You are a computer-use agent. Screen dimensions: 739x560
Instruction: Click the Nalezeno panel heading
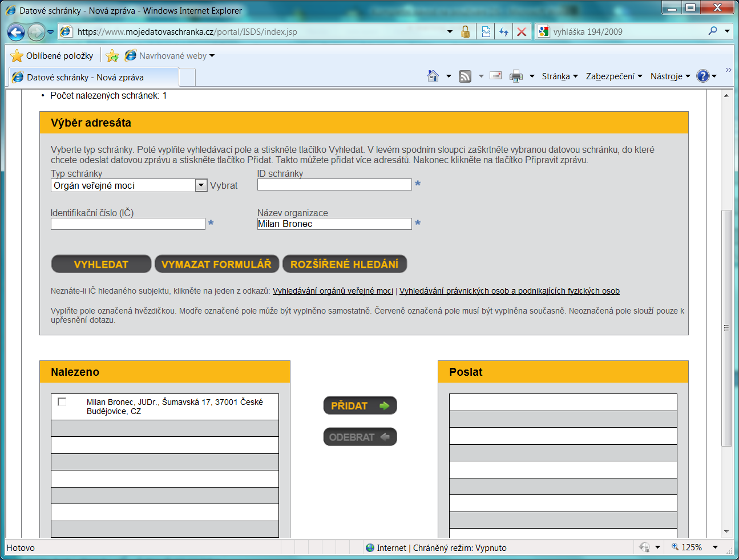pyautogui.click(x=75, y=372)
